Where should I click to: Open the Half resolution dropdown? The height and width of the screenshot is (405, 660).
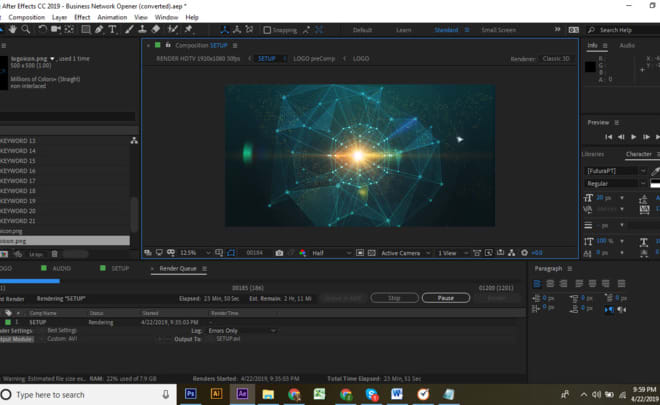[x=331, y=253]
